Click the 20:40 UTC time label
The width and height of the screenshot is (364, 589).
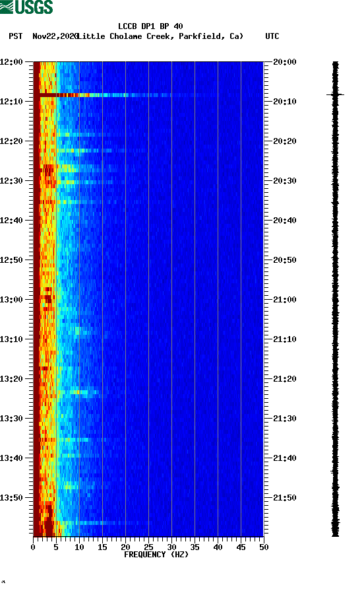pos(285,220)
